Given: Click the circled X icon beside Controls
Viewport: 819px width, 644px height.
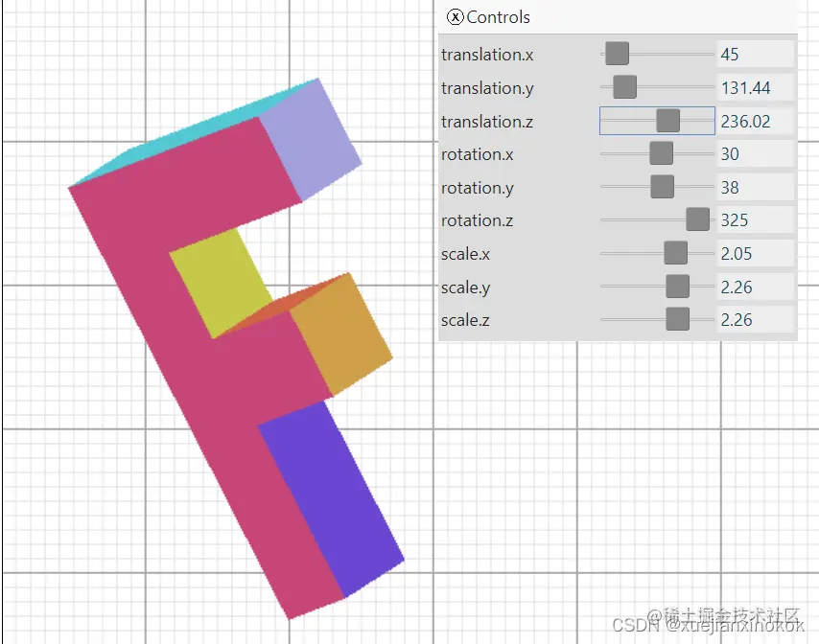Looking at the screenshot, I should point(455,17).
